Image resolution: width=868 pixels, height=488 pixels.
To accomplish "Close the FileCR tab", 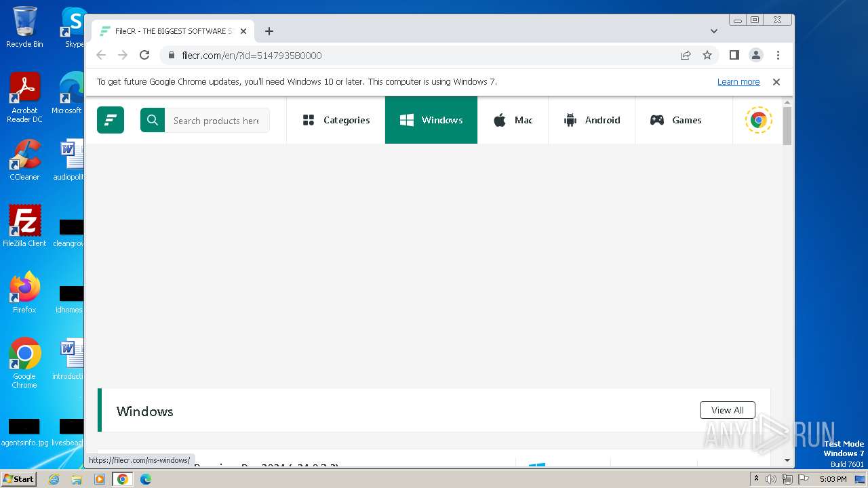I will (243, 31).
